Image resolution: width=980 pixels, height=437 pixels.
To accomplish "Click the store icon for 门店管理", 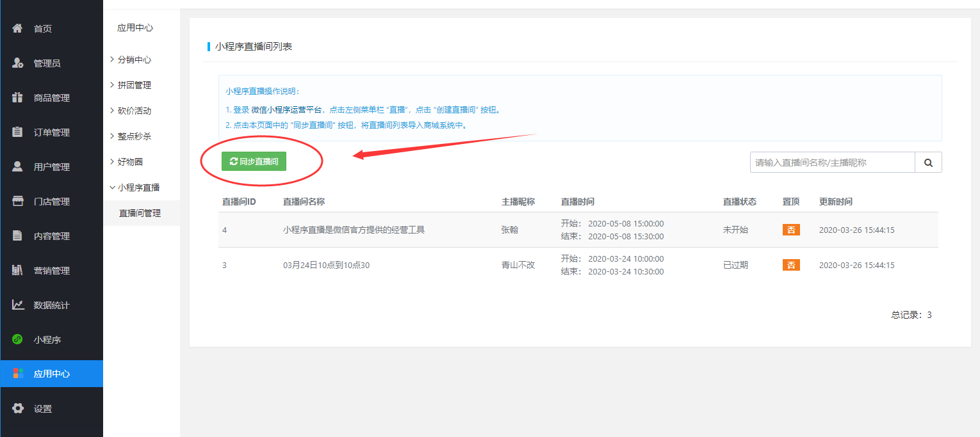I will [x=18, y=201].
